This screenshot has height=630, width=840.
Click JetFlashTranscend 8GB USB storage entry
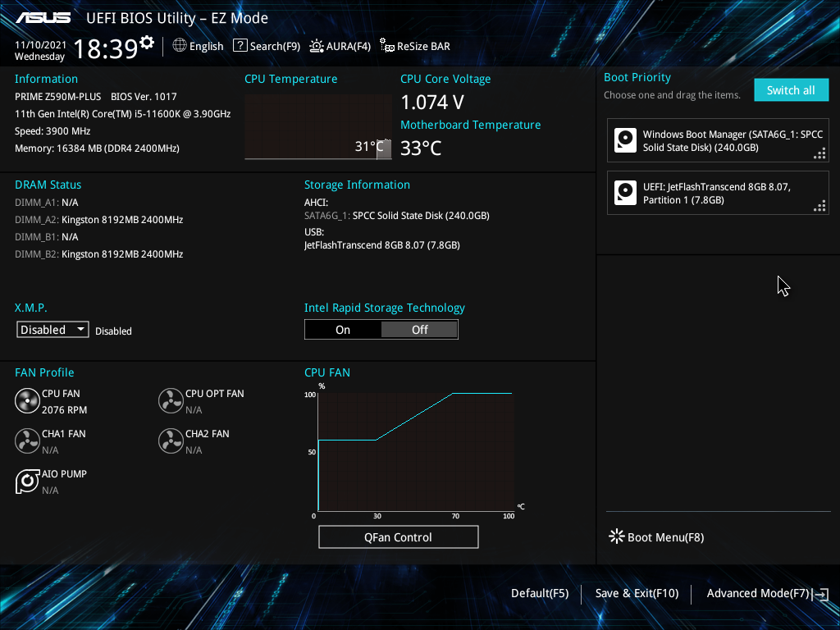tap(382, 244)
